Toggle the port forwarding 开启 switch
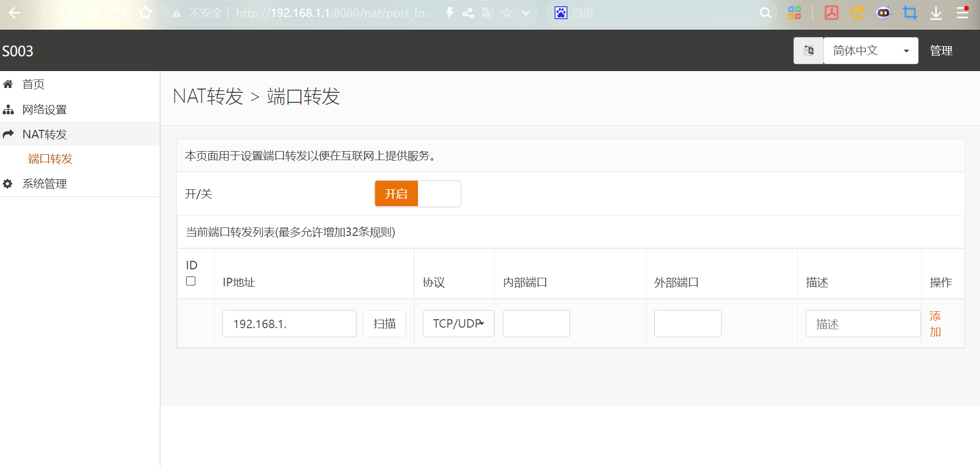Viewport: 980px width, 466px height. point(417,194)
